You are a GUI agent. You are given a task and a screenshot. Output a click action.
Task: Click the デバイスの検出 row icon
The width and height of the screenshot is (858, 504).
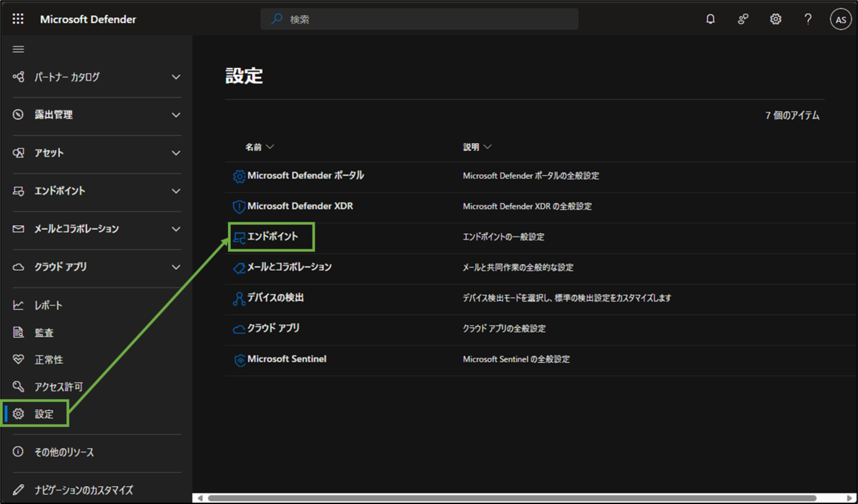(239, 298)
